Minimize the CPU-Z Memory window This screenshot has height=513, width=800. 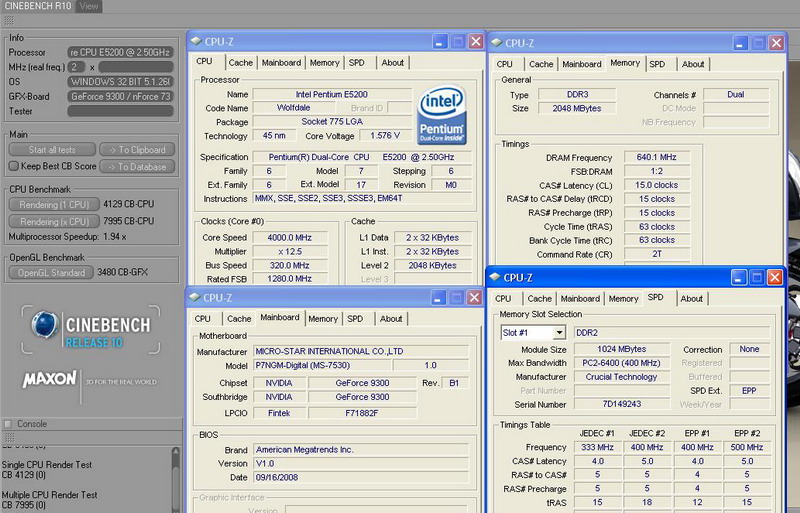coord(740,43)
